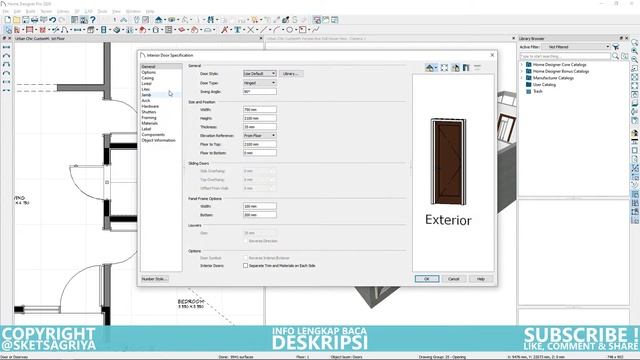Select the Draw Arc tool icon
640x360 pixels.
point(276,30)
